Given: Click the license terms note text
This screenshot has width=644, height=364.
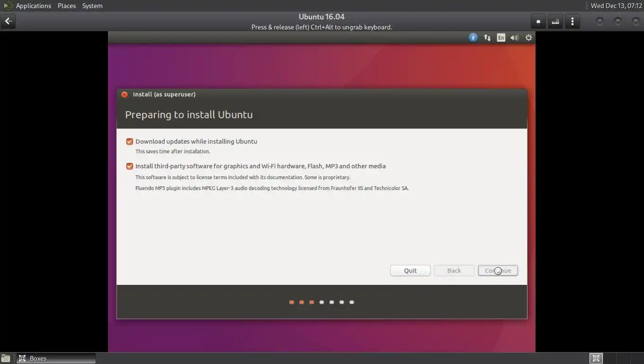Looking at the screenshot, I should (x=243, y=177).
